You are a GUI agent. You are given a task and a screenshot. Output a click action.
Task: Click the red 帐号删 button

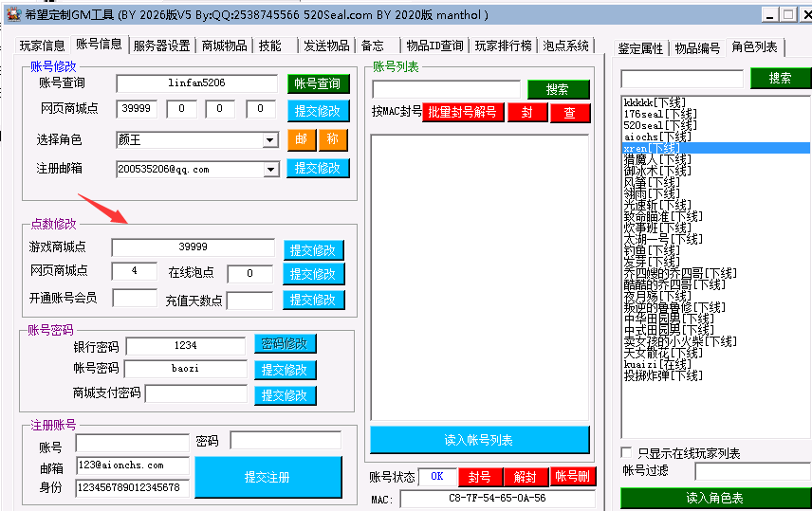coord(573,477)
